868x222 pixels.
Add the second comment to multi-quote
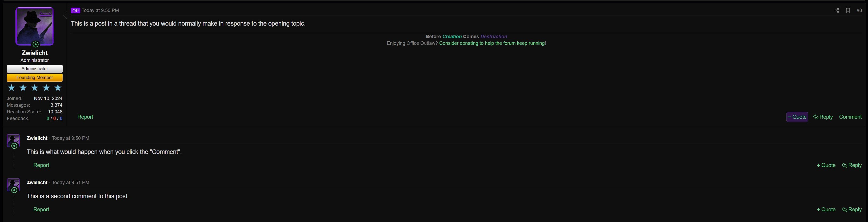click(826, 209)
